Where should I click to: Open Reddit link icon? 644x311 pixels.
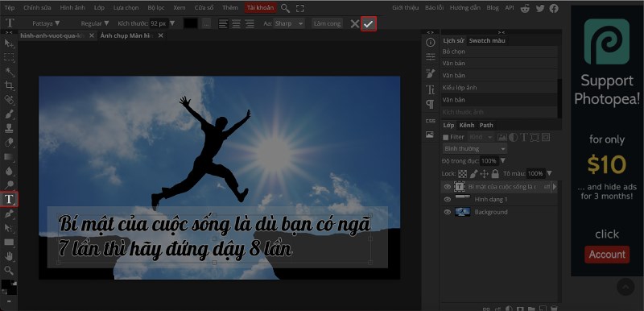525,8
